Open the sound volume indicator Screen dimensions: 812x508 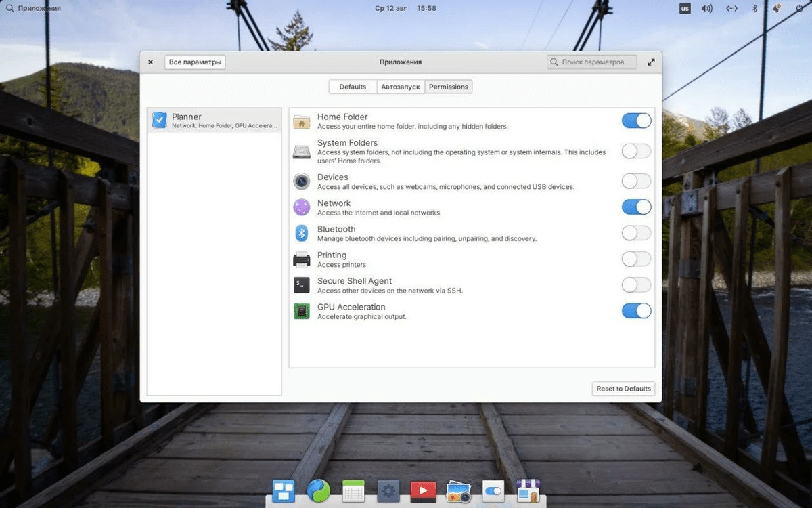(707, 9)
